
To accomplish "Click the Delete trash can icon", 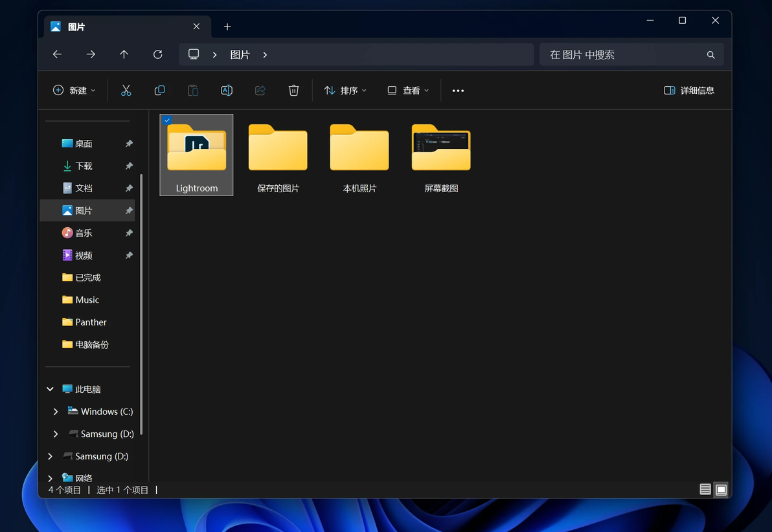I will pos(293,91).
